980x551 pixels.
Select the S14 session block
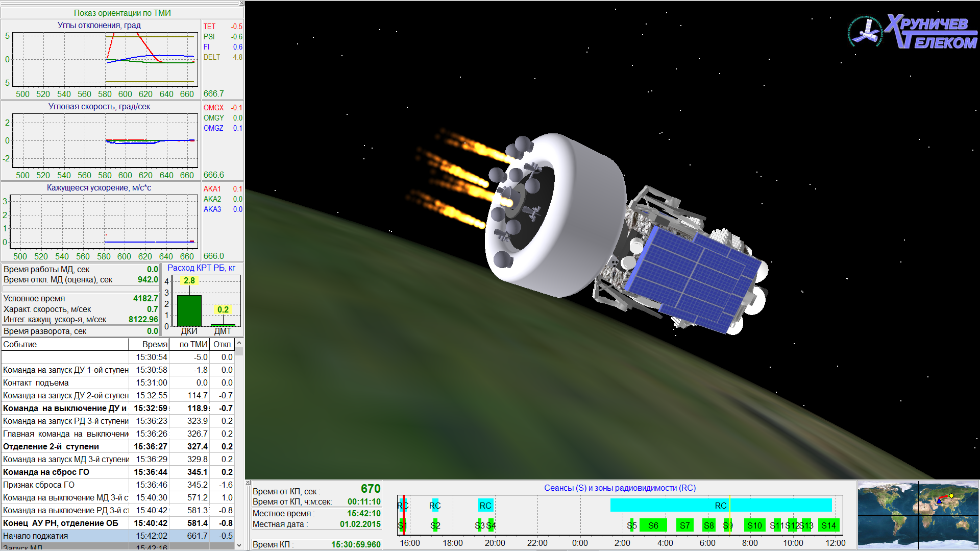(828, 525)
